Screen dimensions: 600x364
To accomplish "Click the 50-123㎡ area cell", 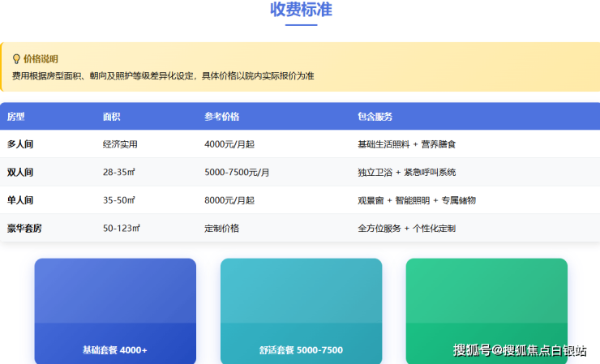I will [122, 229].
